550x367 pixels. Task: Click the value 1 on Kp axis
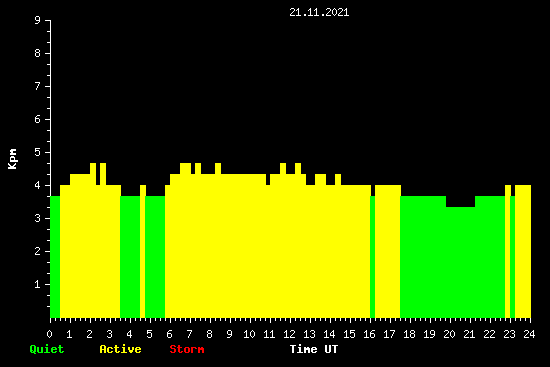tap(38, 284)
